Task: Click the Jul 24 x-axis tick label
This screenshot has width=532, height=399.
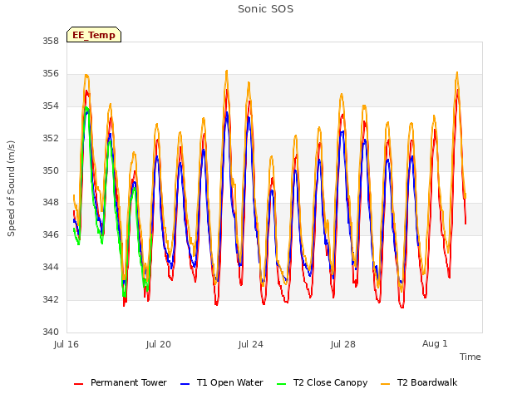Action: 251,344
